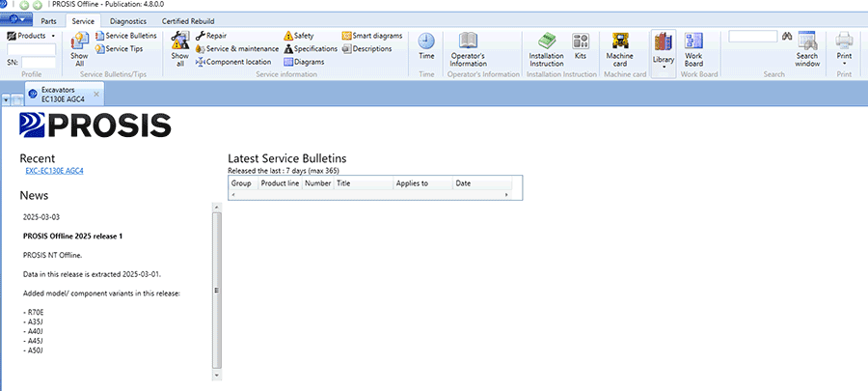The image size is (868, 391).
Task: Click the News panel vertical scrollbar thumb
Action: pyautogui.click(x=216, y=291)
